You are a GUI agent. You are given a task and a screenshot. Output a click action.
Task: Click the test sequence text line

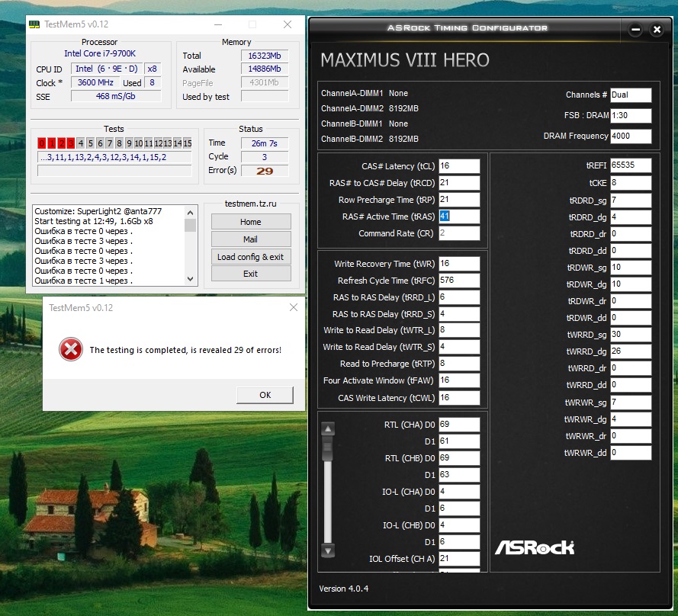pyautogui.click(x=114, y=157)
